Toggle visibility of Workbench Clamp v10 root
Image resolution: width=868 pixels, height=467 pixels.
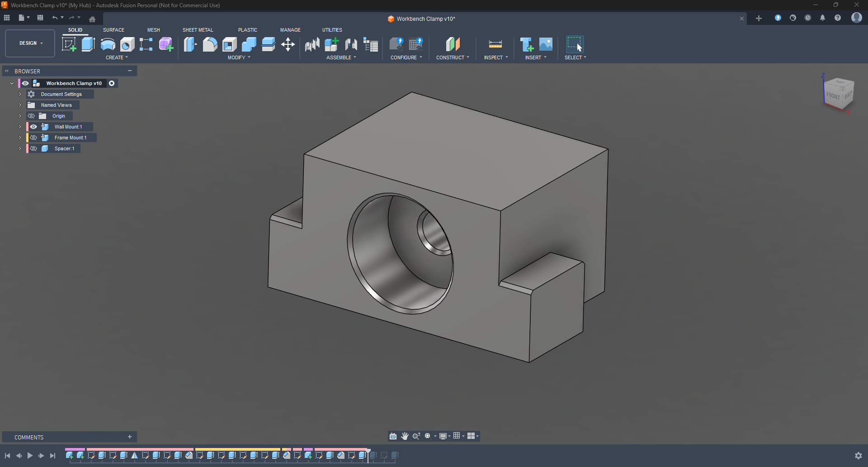(x=25, y=83)
